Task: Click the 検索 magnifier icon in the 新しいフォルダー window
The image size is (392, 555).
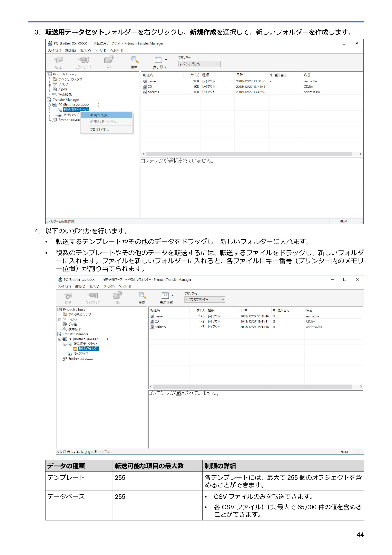Action: click(x=142, y=295)
